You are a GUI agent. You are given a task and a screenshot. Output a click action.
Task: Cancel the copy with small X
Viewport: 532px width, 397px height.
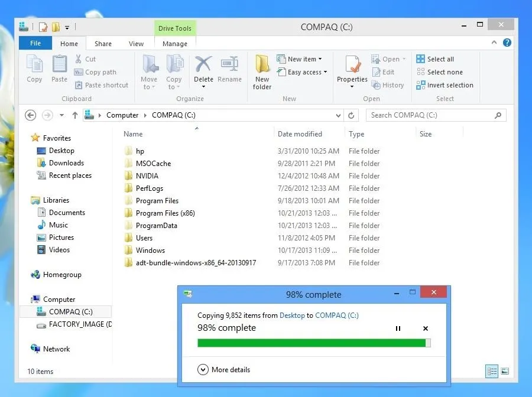(x=426, y=328)
